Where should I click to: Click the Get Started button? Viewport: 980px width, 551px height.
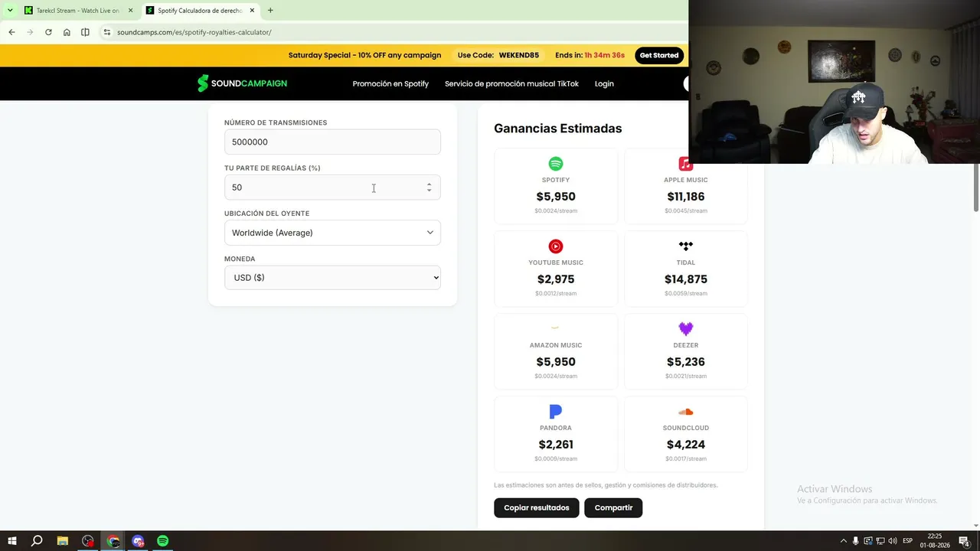tap(659, 55)
